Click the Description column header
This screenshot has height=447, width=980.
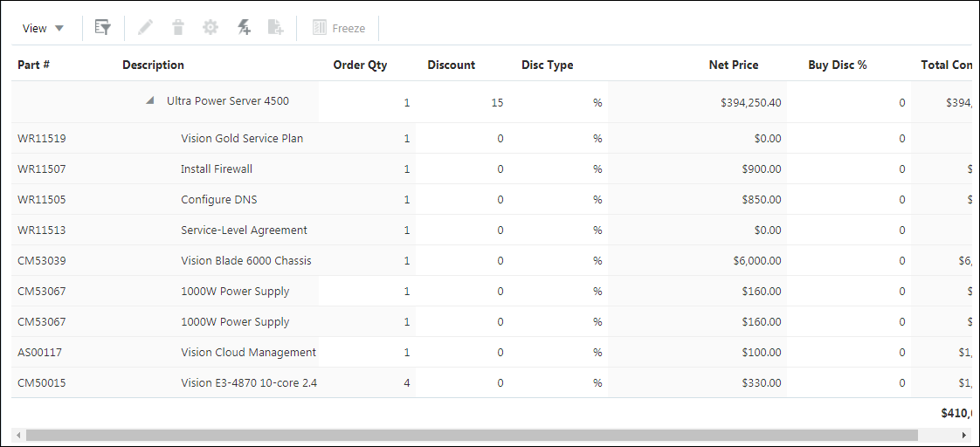point(153,65)
